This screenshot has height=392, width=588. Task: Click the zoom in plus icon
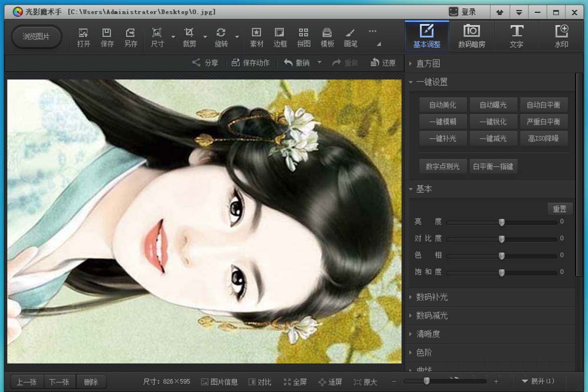point(496,381)
